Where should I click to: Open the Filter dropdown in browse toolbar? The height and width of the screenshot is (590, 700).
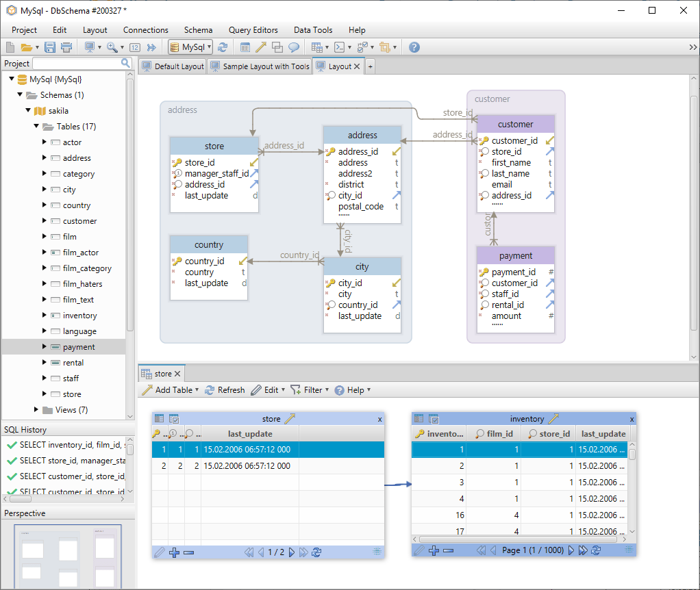pos(327,389)
